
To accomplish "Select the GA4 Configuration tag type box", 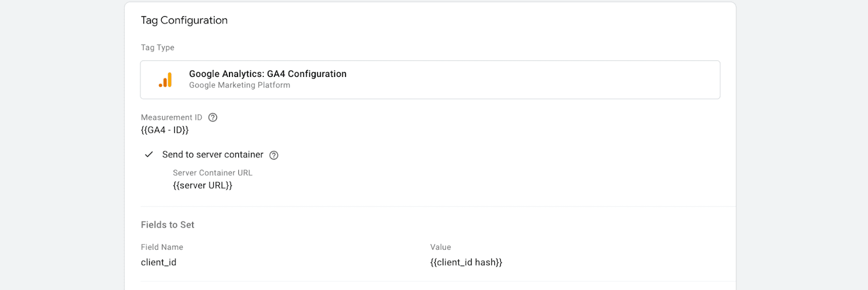I will pyautogui.click(x=430, y=80).
